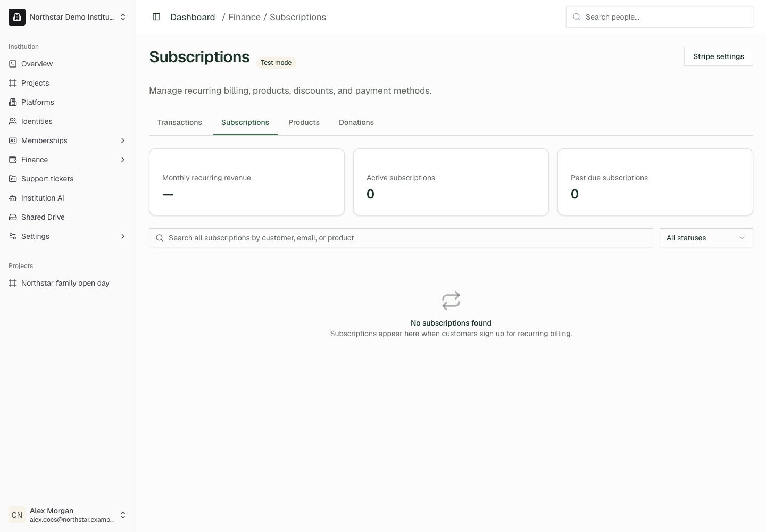Click the Overview sidebar icon
766x532 pixels.
pyautogui.click(x=13, y=64)
